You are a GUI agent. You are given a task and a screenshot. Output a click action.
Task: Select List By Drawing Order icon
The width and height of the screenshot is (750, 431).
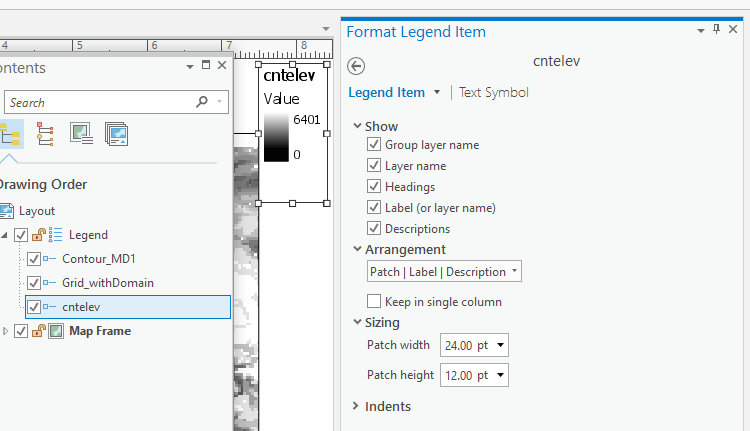point(11,134)
